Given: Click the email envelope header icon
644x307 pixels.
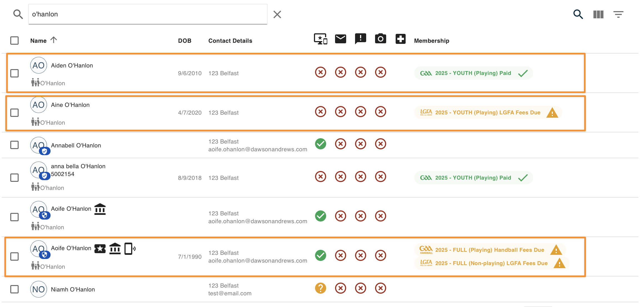Looking at the screenshot, I should pos(341,39).
